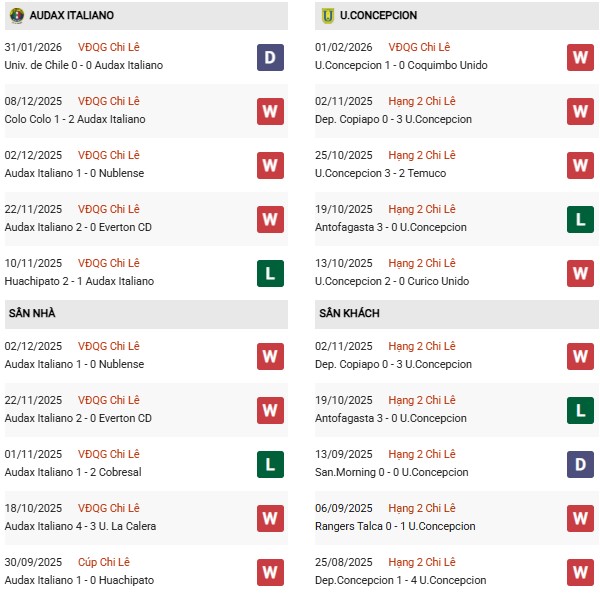Screen dimensions: 600x594
Task: Click loss badge for Huachipato 2-1 match
Action: tap(269, 273)
